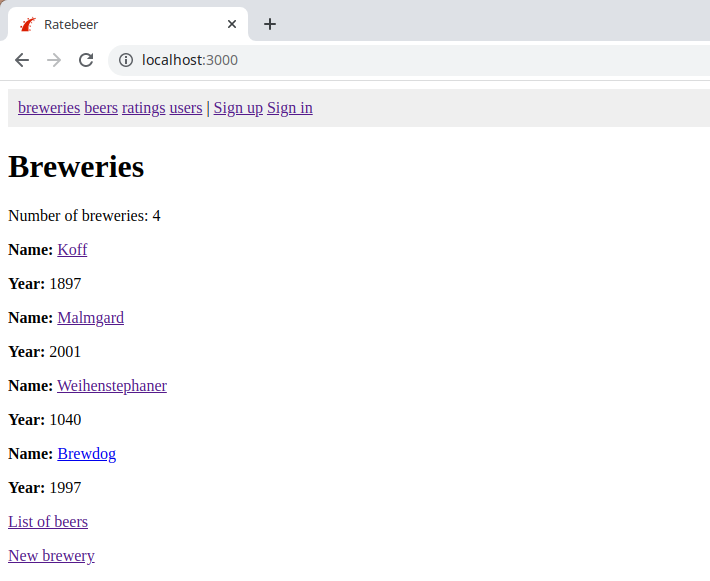Open a new tab with the plus icon
The image size is (710, 581).
(270, 24)
